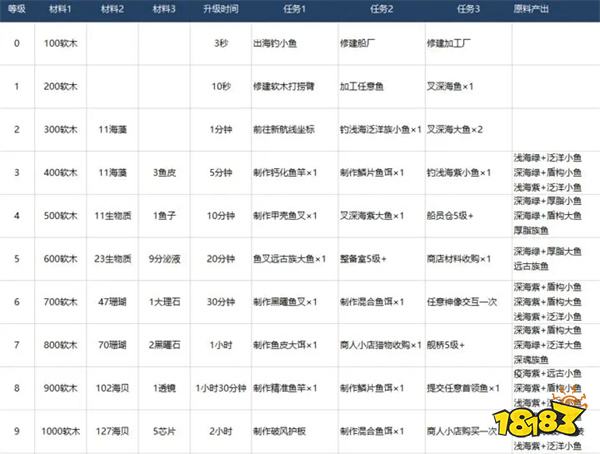Click the '1大理石' material cell
600x454 pixels.
[164, 302]
